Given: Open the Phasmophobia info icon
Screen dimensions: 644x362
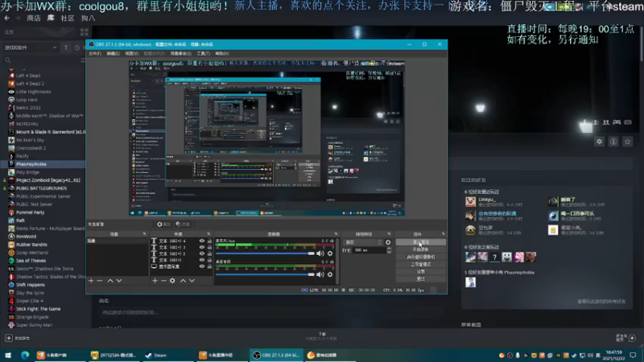Looking at the screenshot, I should (x=613, y=142).
